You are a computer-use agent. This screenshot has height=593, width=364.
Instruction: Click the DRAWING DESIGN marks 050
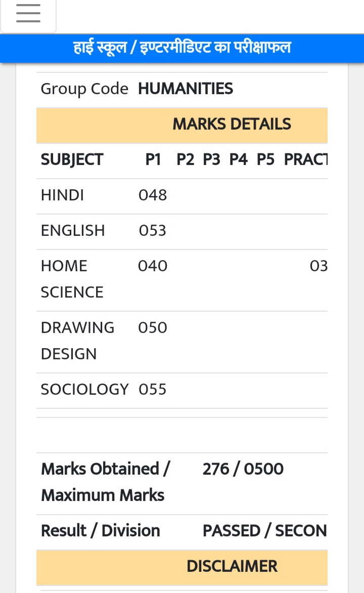coord(152,328)
